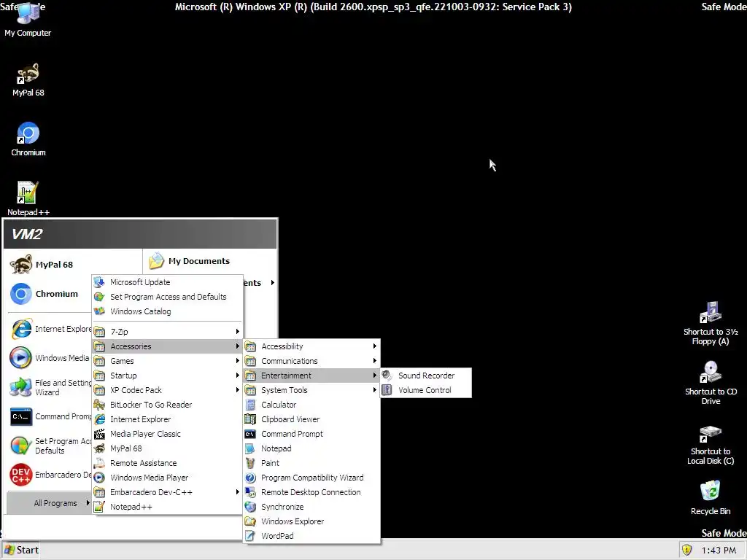The height and width of the screenshot is (560, 747).
Task: Click the Embarcadero Dev-C++ red icon in Start menu
Action: (x=20, y=475)
